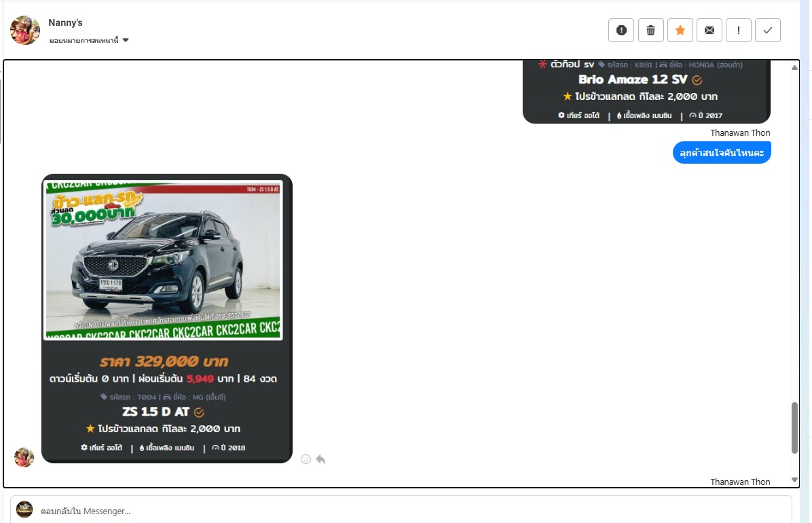
Task: Toggle the orange star follow-up marker
Action: tap(680, 30)
